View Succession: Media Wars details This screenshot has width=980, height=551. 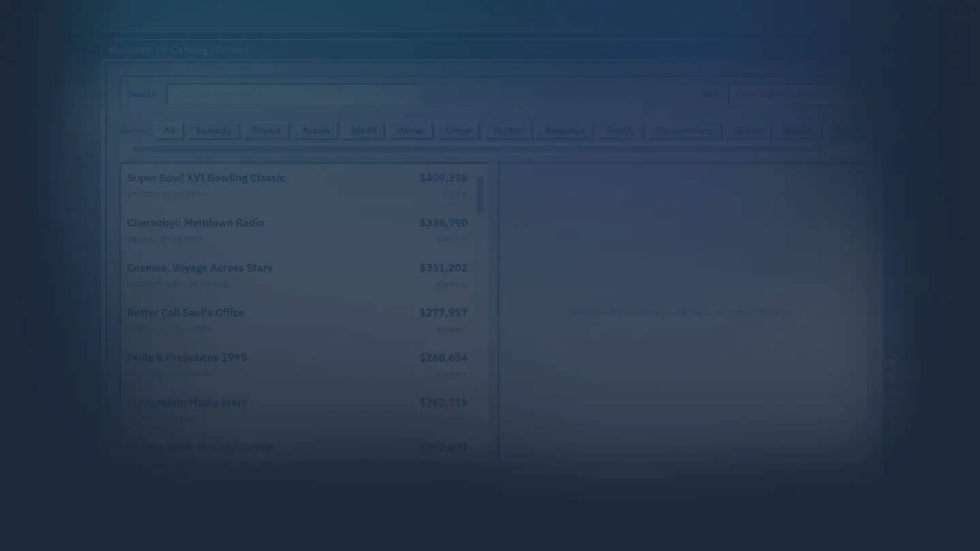pos(297,411)
